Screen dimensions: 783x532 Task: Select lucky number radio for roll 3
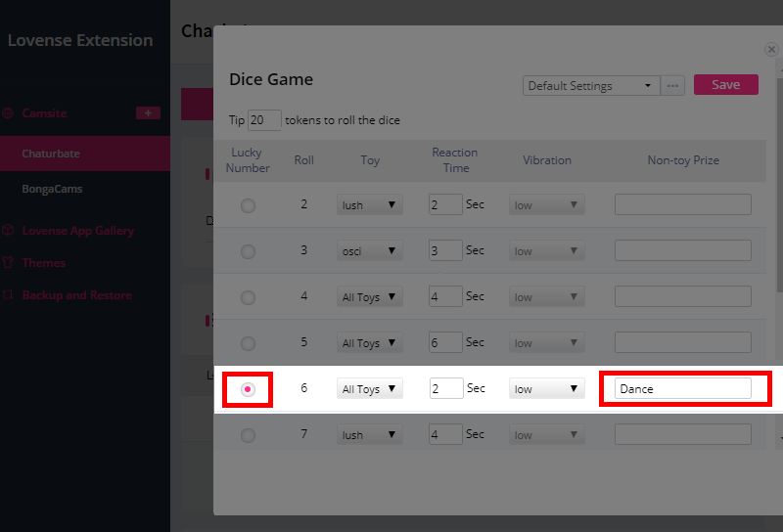(x=249, y=251)
